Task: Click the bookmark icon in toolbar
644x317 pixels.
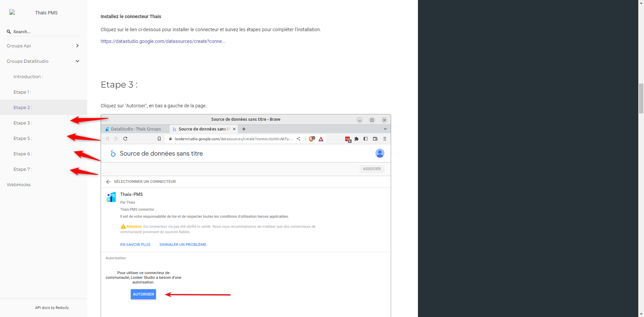Action: coord(159,139)
